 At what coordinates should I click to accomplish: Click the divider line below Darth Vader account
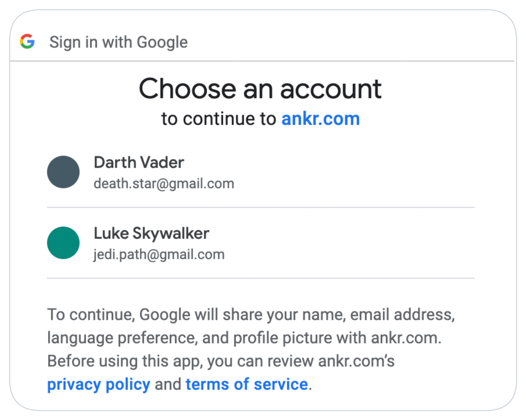click(261, 208)
